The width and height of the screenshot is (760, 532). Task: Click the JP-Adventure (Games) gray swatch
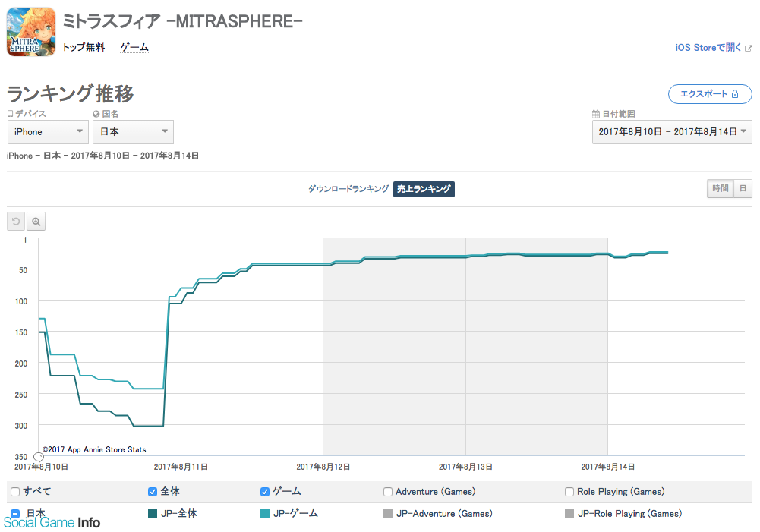pyautogui.click(x=388, y=514)
